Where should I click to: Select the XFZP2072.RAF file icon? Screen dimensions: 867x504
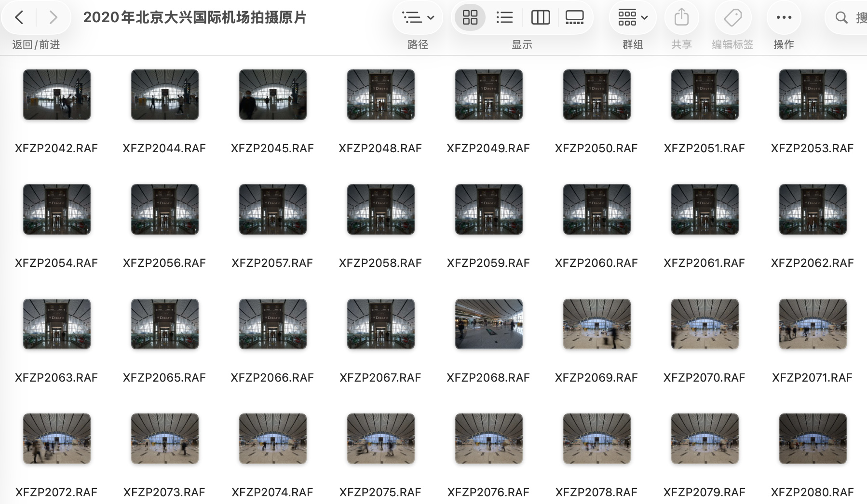point(57,438)
